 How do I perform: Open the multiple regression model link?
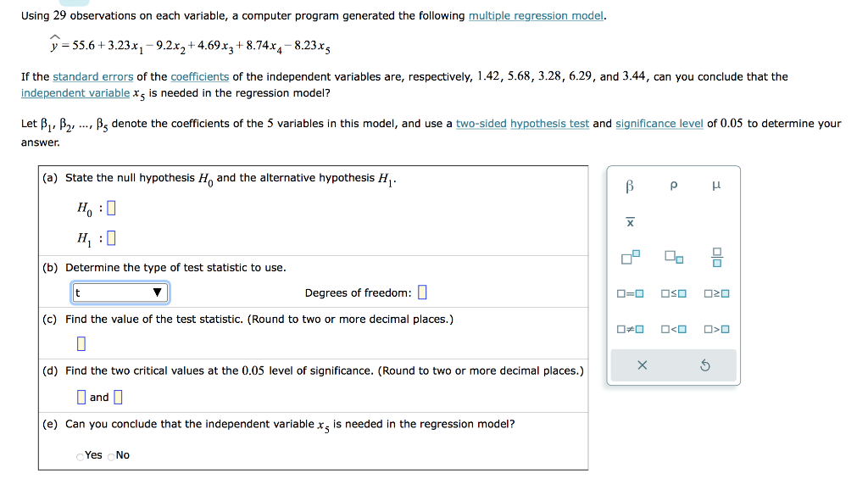[536, 15]
